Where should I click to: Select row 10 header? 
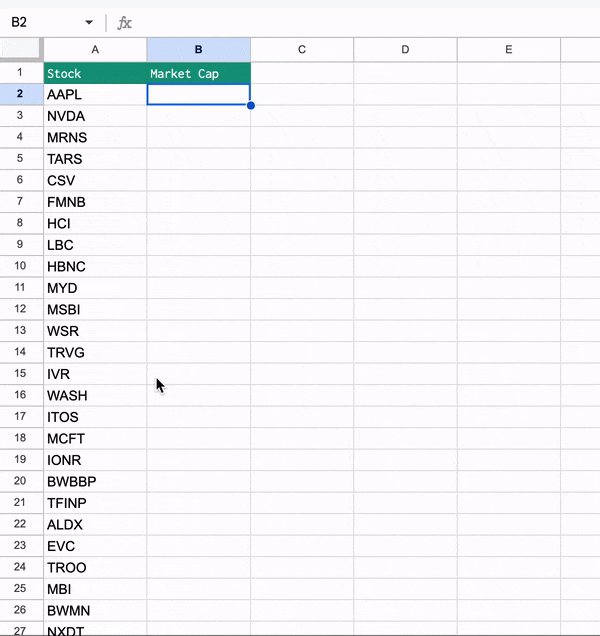20,266
